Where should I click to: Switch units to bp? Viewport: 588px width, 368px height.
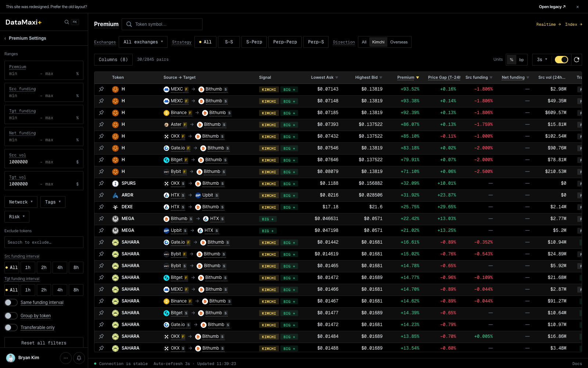[x=521, y=60]
